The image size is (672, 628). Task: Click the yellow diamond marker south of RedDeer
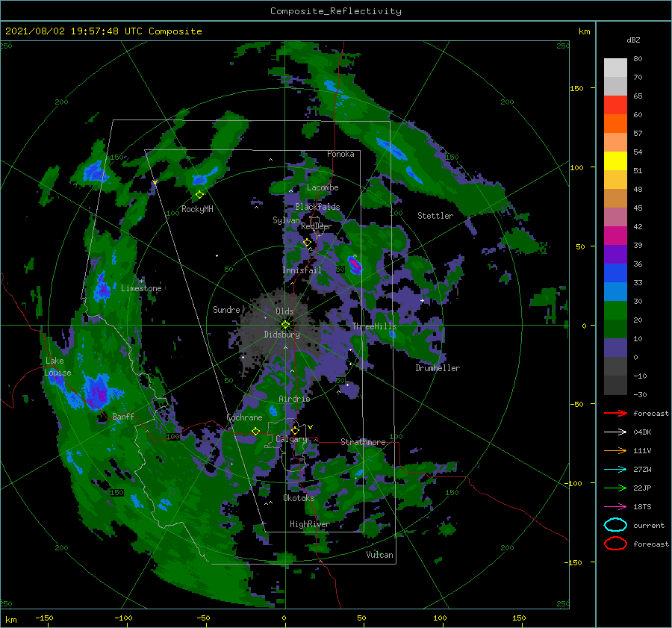click(308, 243)
